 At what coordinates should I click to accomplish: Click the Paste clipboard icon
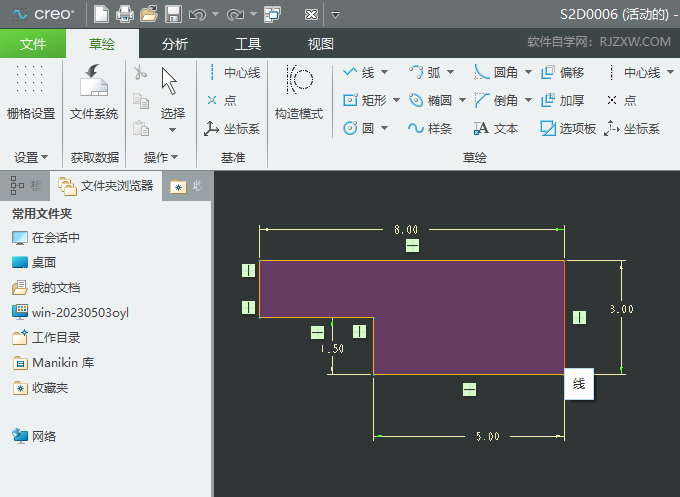141,128
